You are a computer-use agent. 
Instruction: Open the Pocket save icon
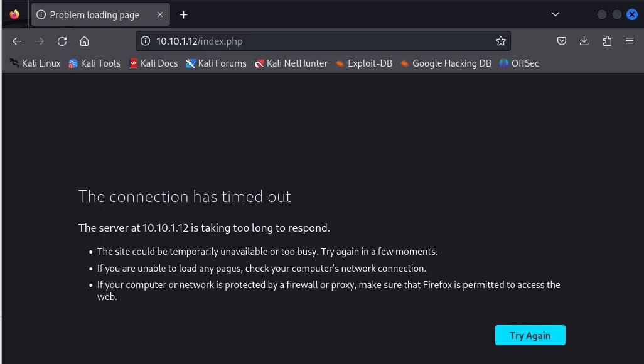[x=562, y=41]
